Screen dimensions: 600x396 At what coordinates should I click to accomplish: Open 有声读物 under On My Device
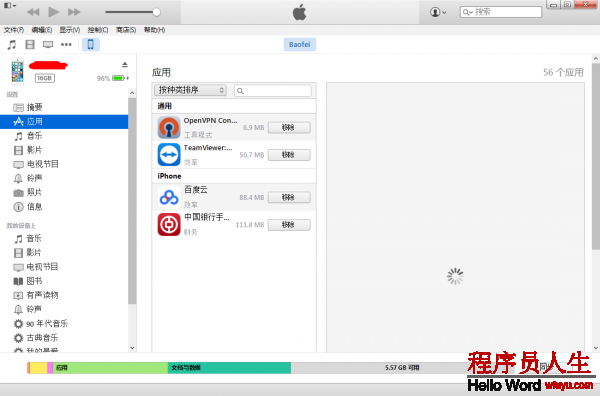64,295
